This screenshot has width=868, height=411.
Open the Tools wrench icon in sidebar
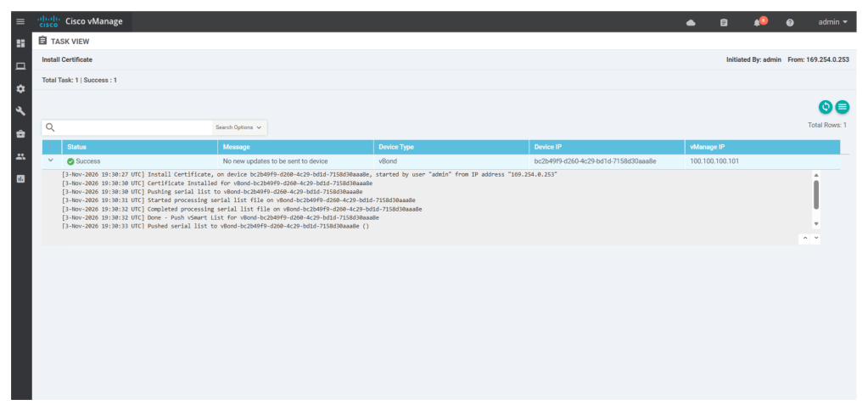20,111
